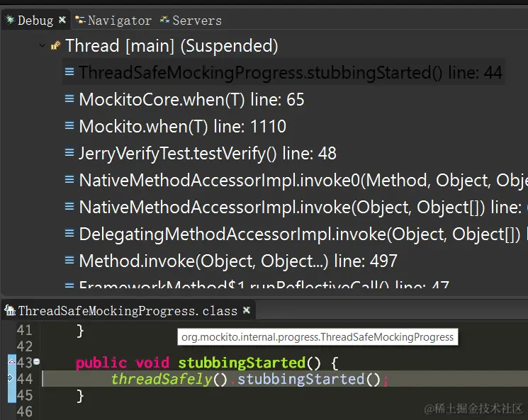The image size is (528, 420).
Task: Click the Debug bug icon
Action: 10,20
